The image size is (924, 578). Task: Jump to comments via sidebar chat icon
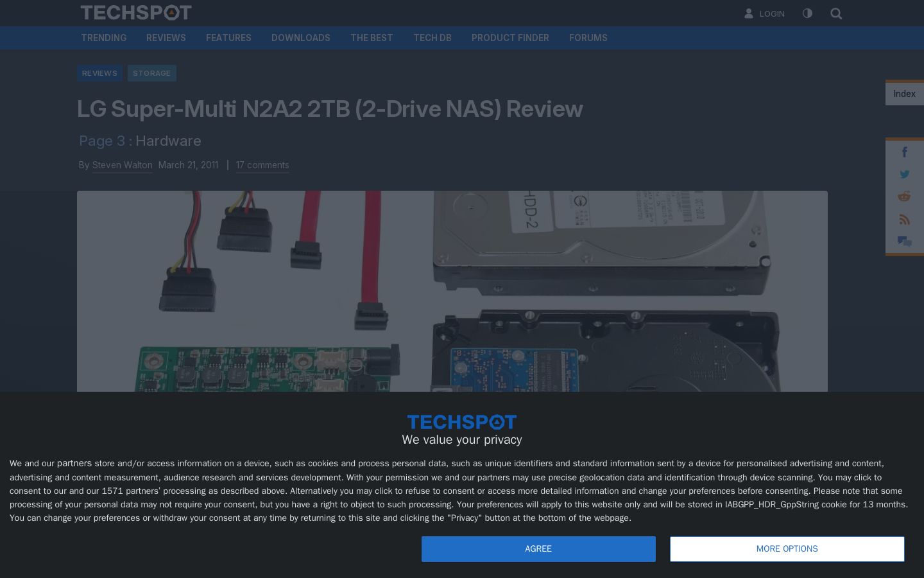(x=905, y=241)
